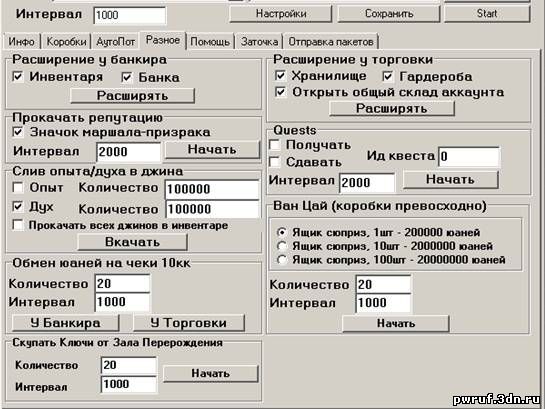Toggle Открыть общий склад аккаунта checkbox
545x409 pixels.
click(280, 92)
